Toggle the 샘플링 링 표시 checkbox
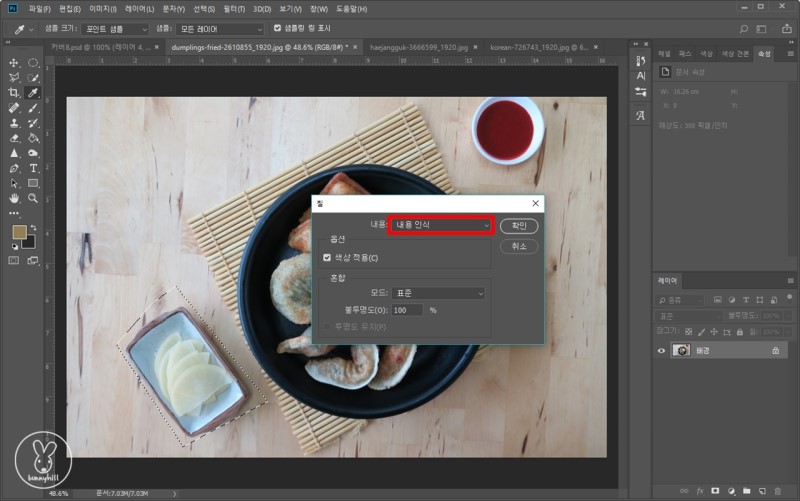Viewport: 800px width, 501px height. pos(277,29)
